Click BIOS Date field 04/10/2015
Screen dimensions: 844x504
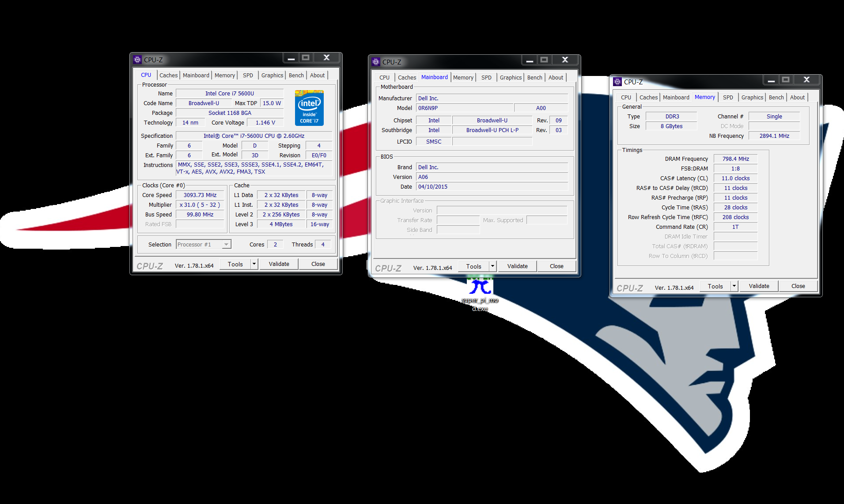[492, 187]
